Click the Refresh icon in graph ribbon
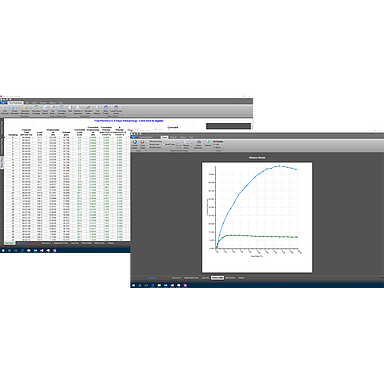The height and width of the screenshot is (384, 384). (x=208, y=143)
